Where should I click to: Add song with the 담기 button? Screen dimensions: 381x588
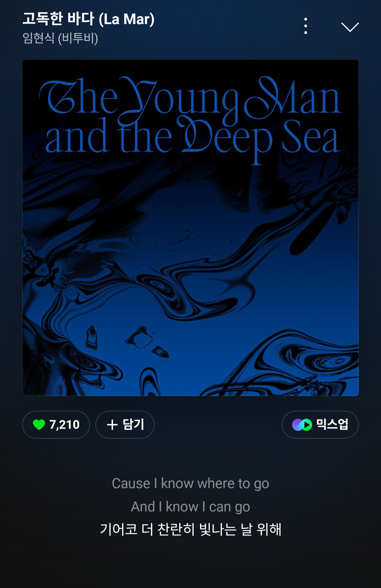pyautogui.click(x=125, y=425)
